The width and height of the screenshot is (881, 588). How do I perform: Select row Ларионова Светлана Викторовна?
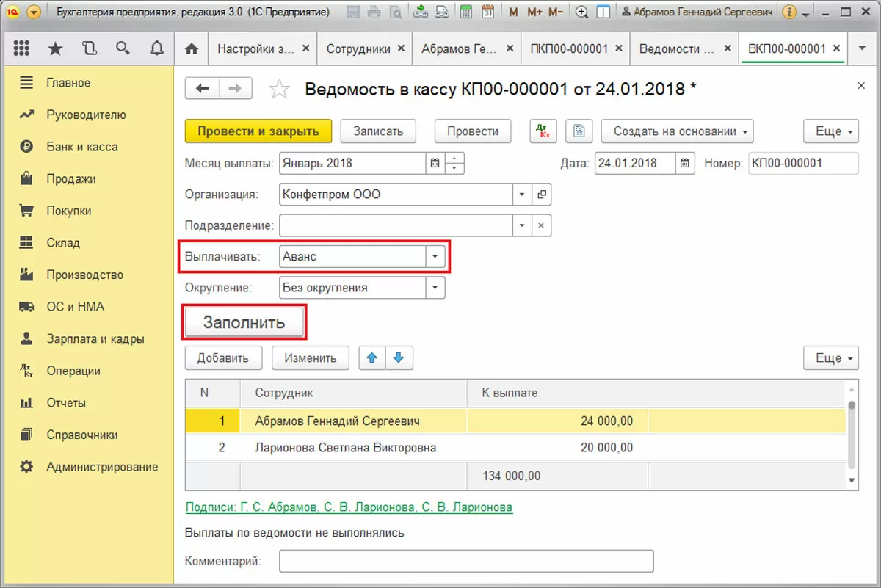coord(515,447)
